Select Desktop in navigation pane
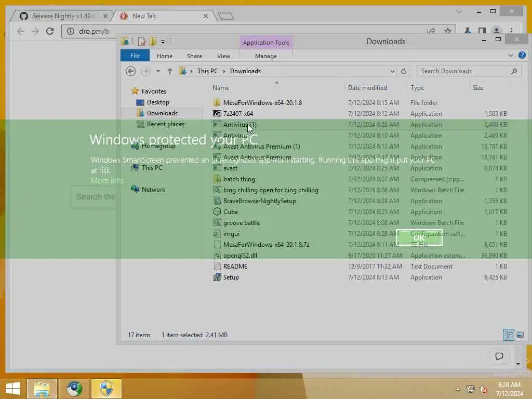This screenshot has height=399, width=532. coord(158,102)
